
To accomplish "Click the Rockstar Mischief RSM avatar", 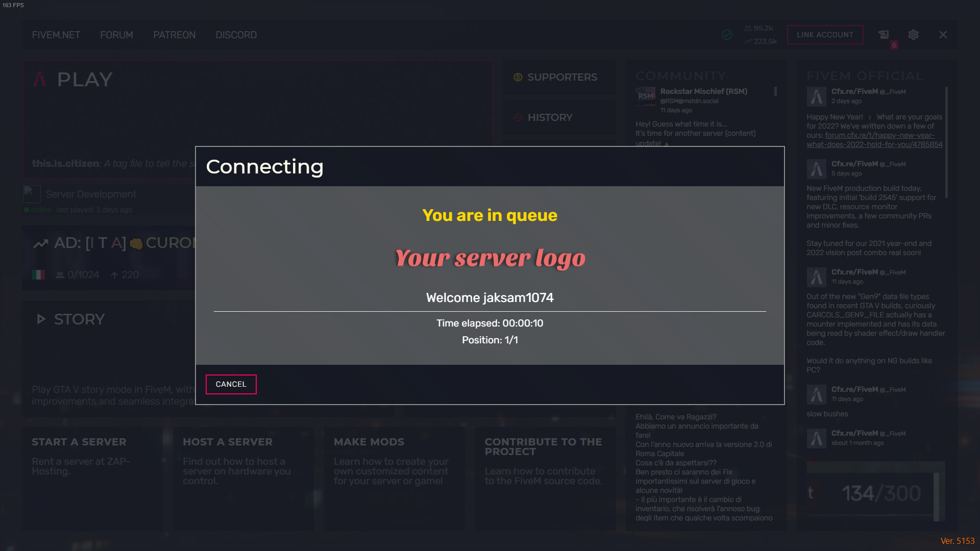I will 645,96.
